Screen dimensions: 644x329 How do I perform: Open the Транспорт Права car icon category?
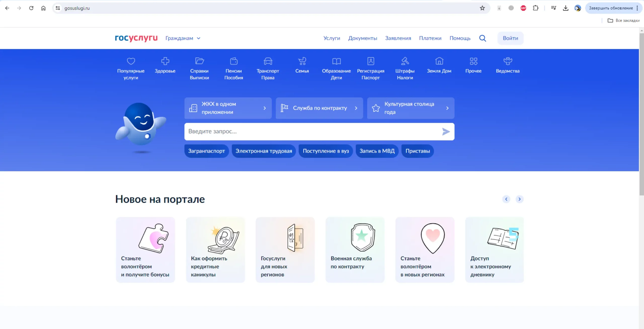268,61
